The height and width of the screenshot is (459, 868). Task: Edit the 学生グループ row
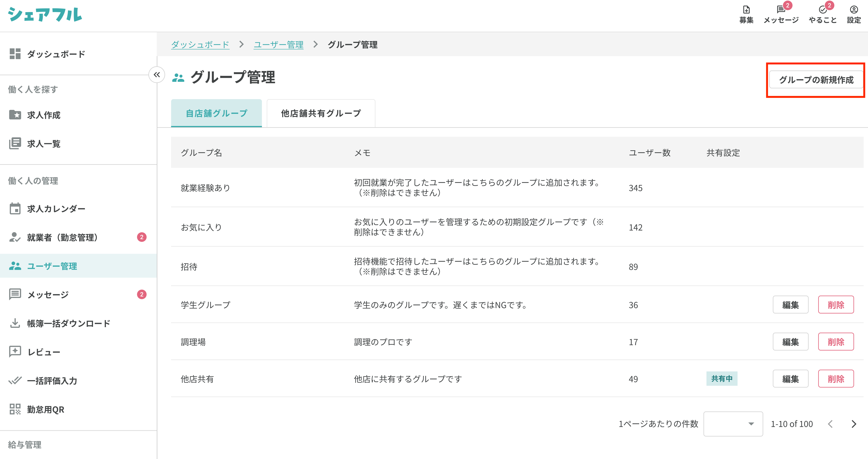pos(790,304)
